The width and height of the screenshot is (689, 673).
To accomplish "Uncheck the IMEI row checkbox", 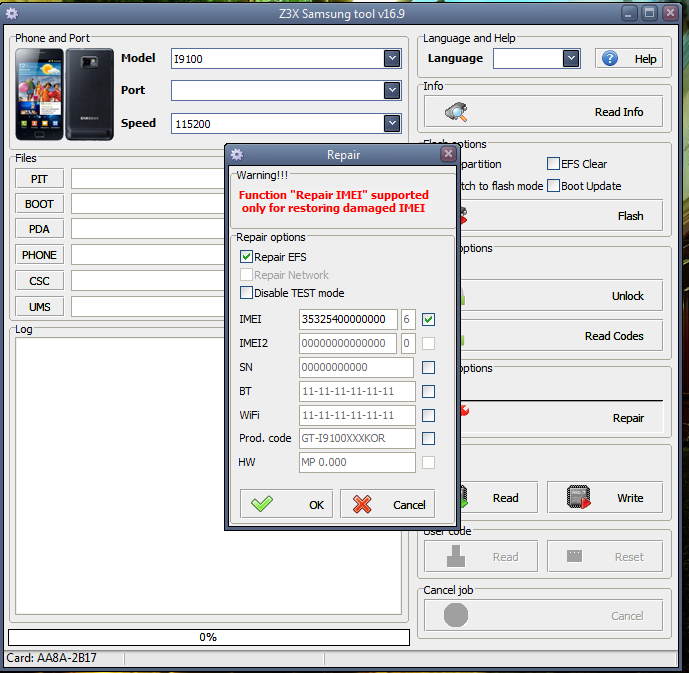I will click(x=428, y=319).
